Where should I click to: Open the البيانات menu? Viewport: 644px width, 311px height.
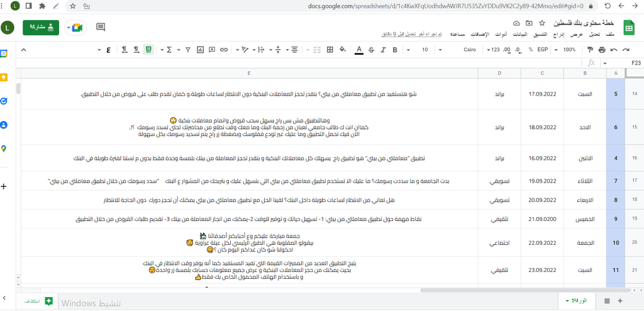521,35
